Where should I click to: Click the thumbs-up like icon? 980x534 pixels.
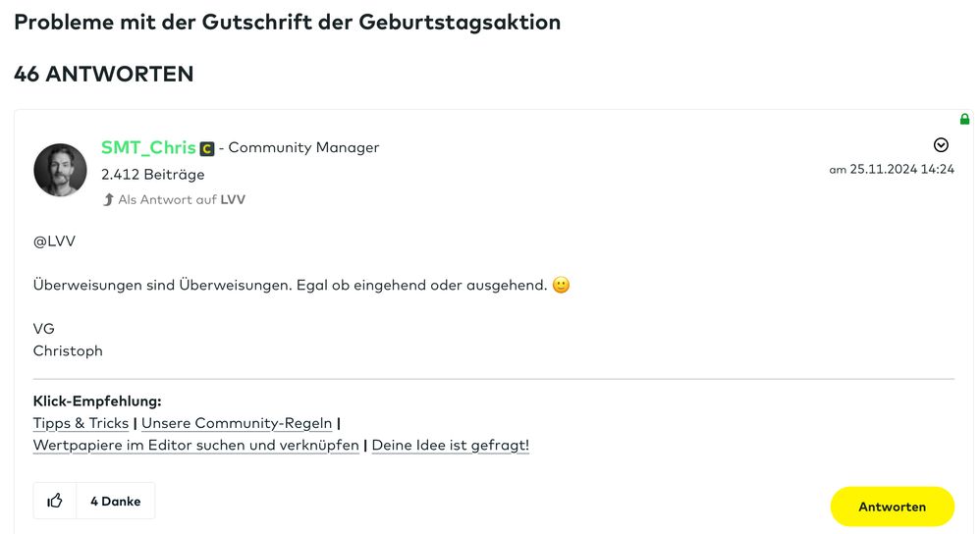click(55, 501)
